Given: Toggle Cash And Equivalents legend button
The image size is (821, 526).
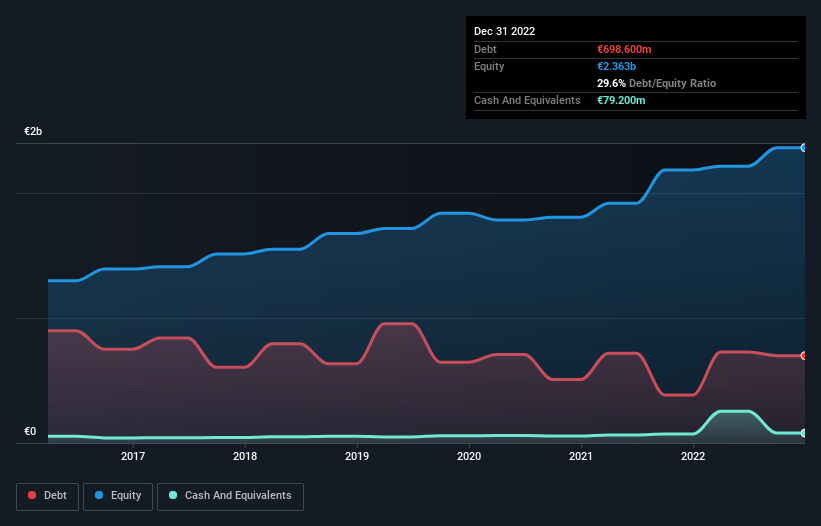Looking at the screenshot, I should tap(230, 496).
